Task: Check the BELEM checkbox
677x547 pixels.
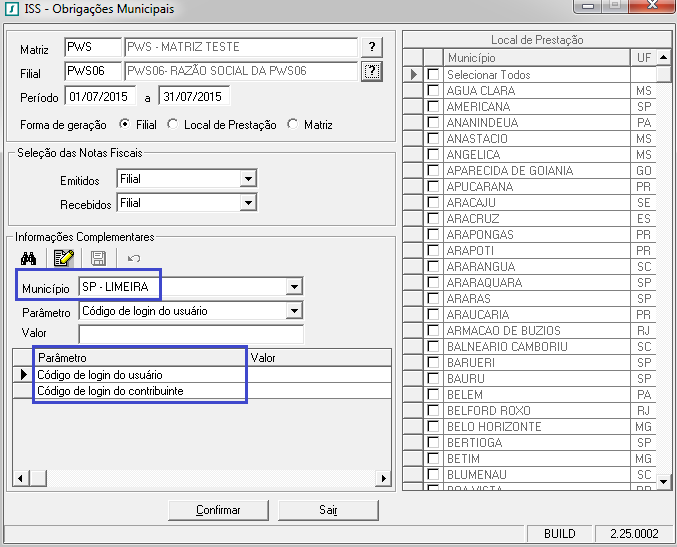Action: click(x=433, y=394)
